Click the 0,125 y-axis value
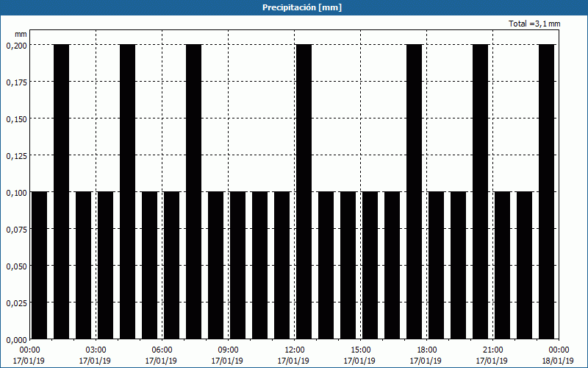This screenshot has width=588, height=368. (x=16, y=156)
